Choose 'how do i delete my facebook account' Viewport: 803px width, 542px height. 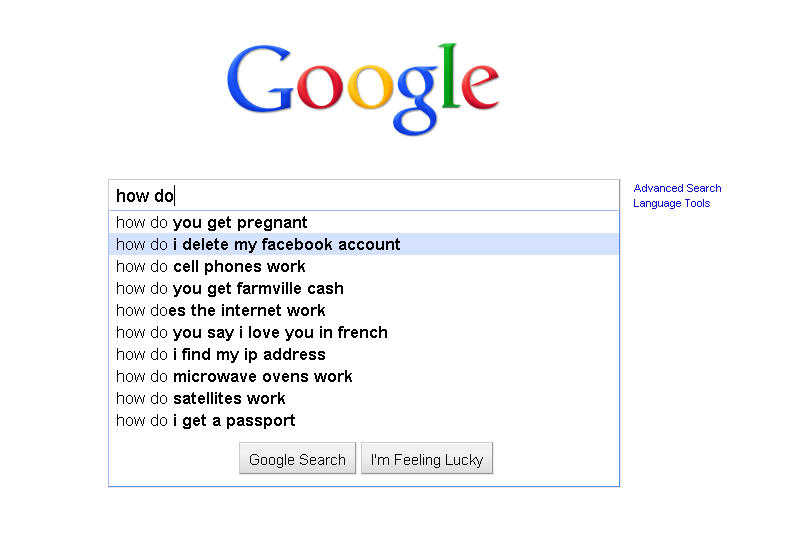pyautogui.click(x=364, y=244)
